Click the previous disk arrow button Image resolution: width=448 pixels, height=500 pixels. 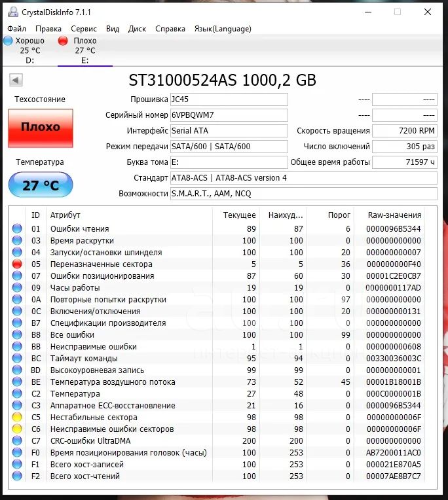[x=16, y=80]
